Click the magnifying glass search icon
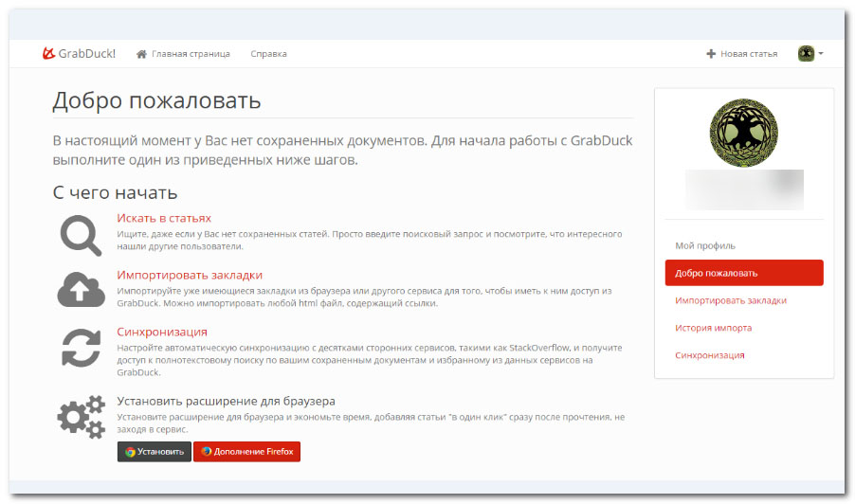 [81, 235]
